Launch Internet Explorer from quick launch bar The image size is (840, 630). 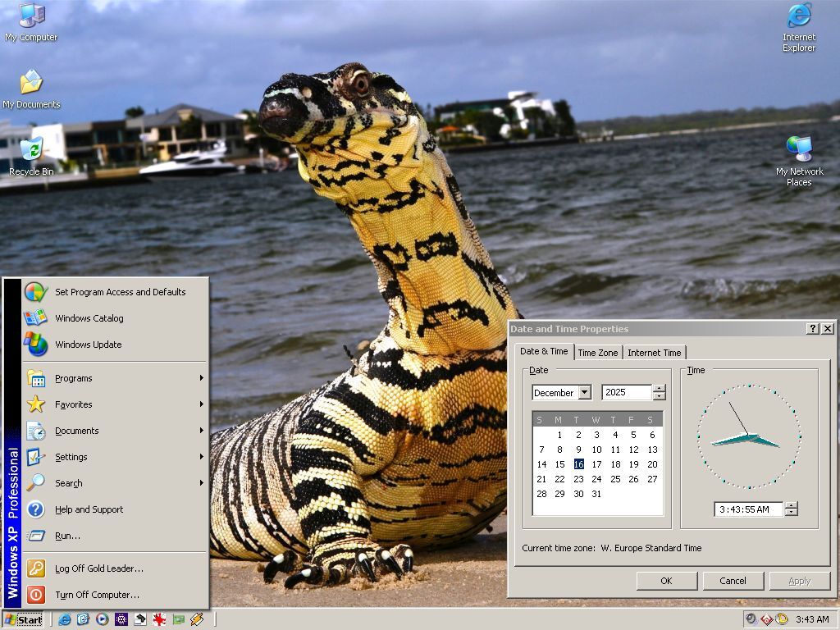65,619
